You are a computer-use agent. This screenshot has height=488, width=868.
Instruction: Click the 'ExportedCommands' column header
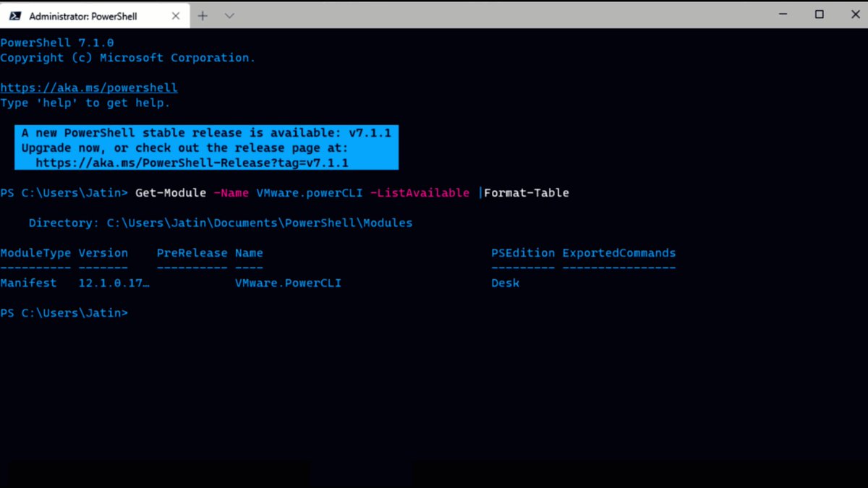(x=619, y=253)
